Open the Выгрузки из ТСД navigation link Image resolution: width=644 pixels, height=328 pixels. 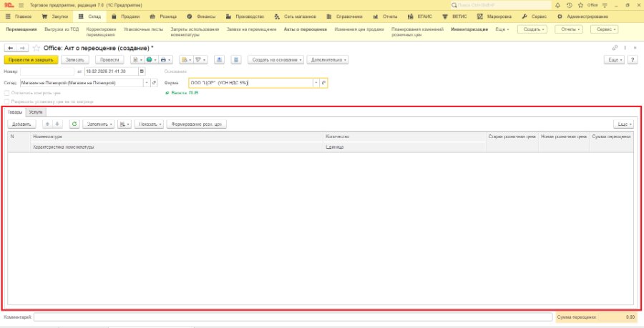pos(62,29)
